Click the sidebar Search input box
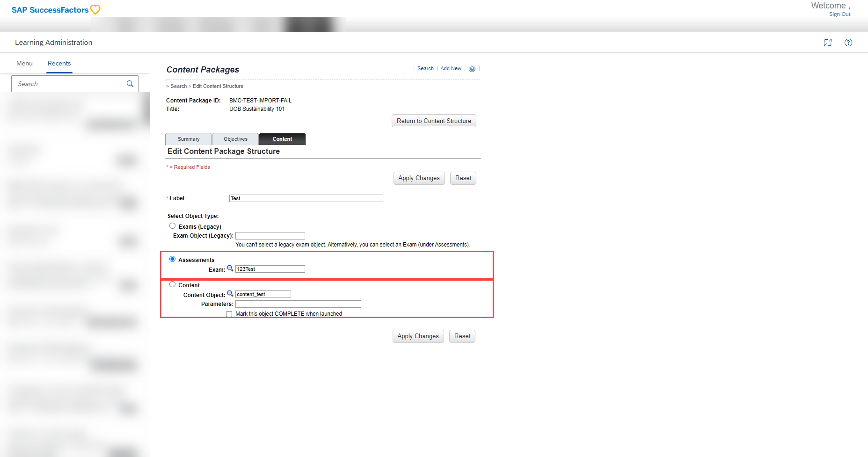Viewport: 868px width, 457px height. click(x=75, y=84)
